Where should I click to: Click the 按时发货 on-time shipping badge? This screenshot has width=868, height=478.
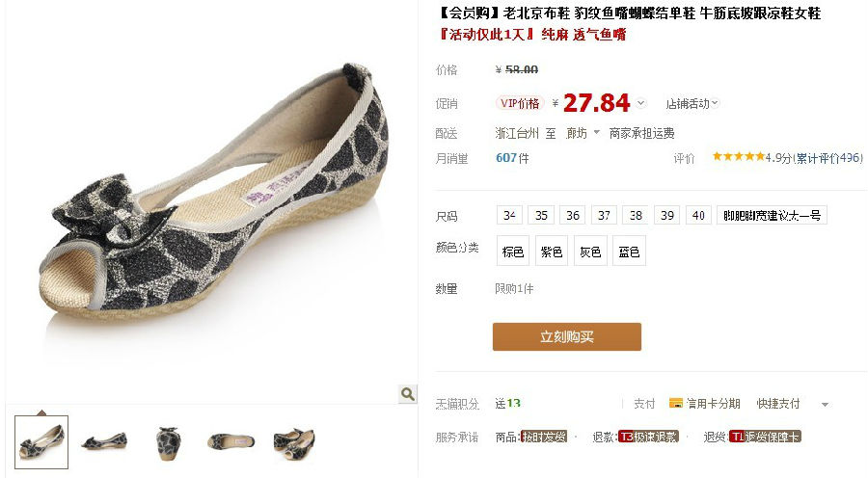[544, 438]
